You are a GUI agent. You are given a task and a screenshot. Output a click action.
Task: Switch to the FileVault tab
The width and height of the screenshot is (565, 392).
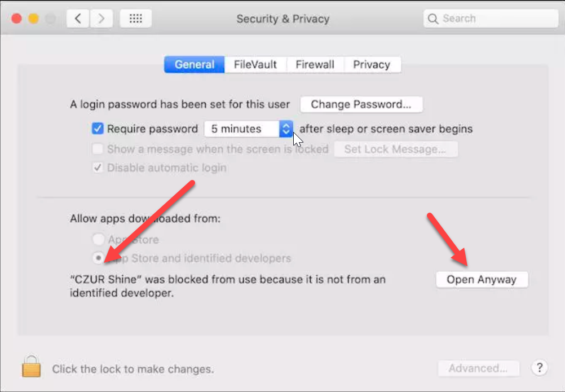(255, 64)
